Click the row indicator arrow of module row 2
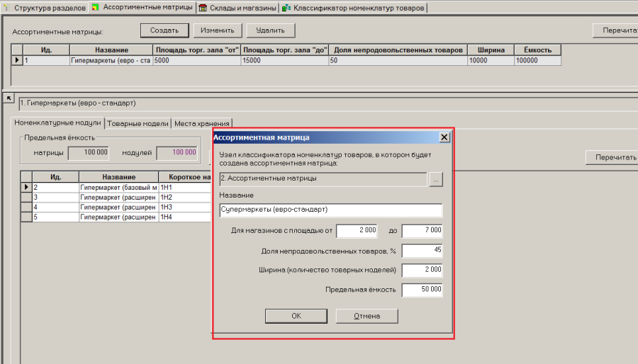 26,187
